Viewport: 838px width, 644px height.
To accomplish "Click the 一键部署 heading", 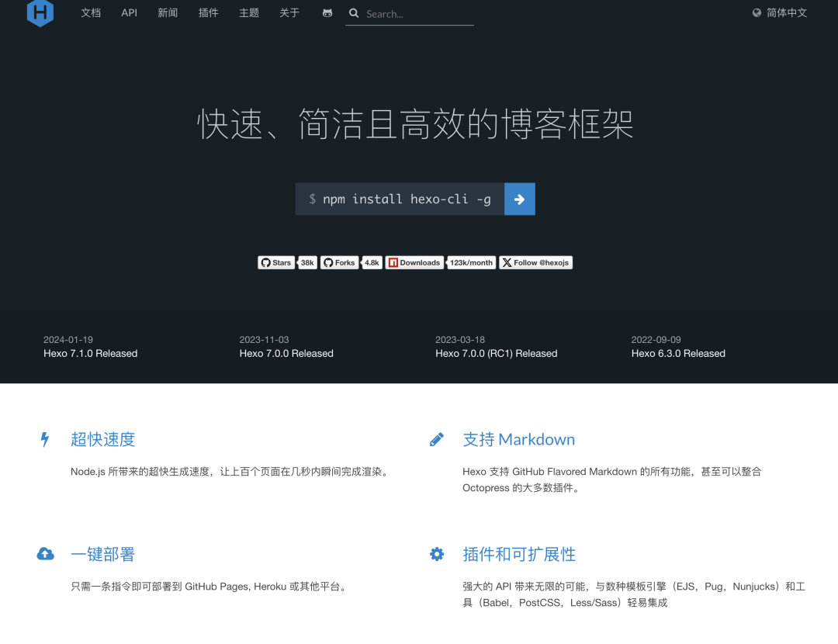I will coord(102,554).
